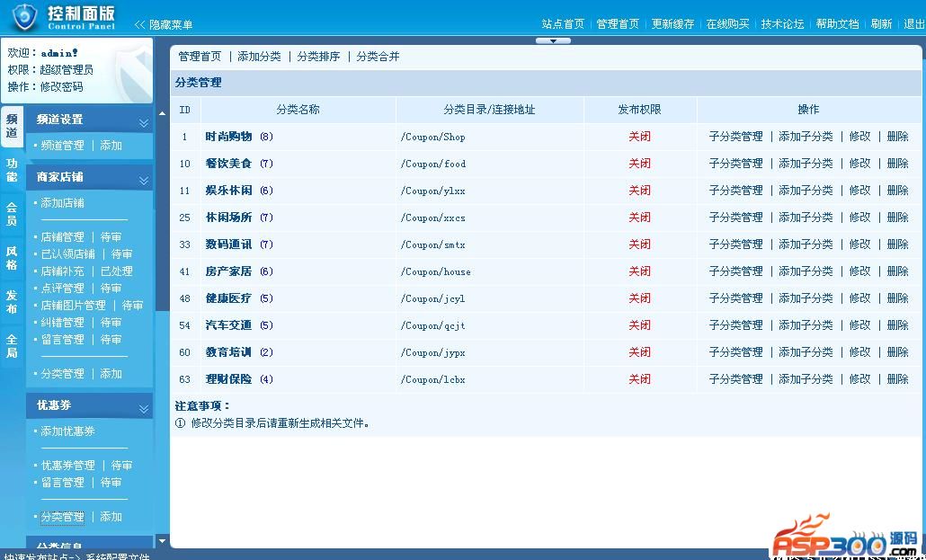926x560 pixels.
Task: Click the top bar collapse handle arrow
Action: pos(553,40)
